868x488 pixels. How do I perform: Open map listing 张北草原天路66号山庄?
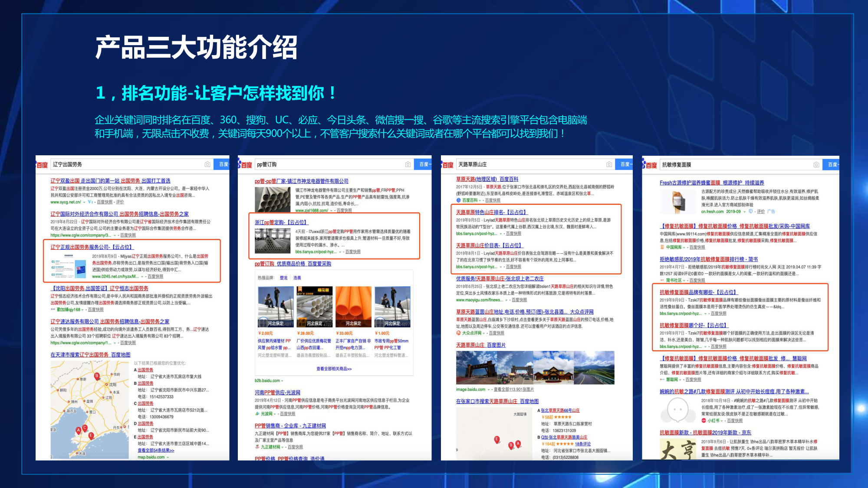pyautogui.click(x=560, y=410)
